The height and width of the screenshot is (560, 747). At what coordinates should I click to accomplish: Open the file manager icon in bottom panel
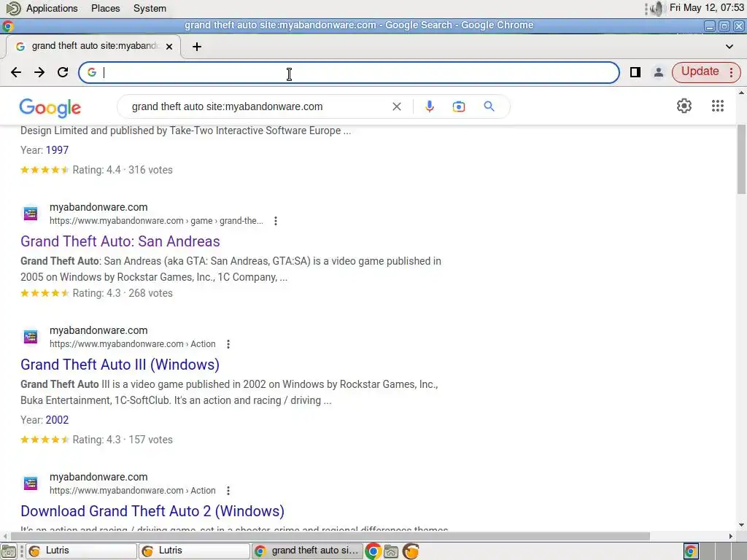tap(391, 551)
